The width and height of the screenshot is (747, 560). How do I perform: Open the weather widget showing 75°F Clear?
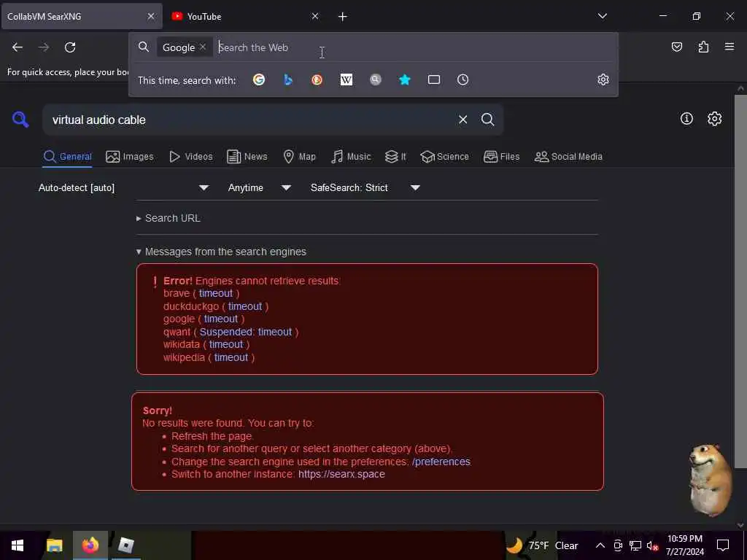pyautogui.click(x=542, y=545)
